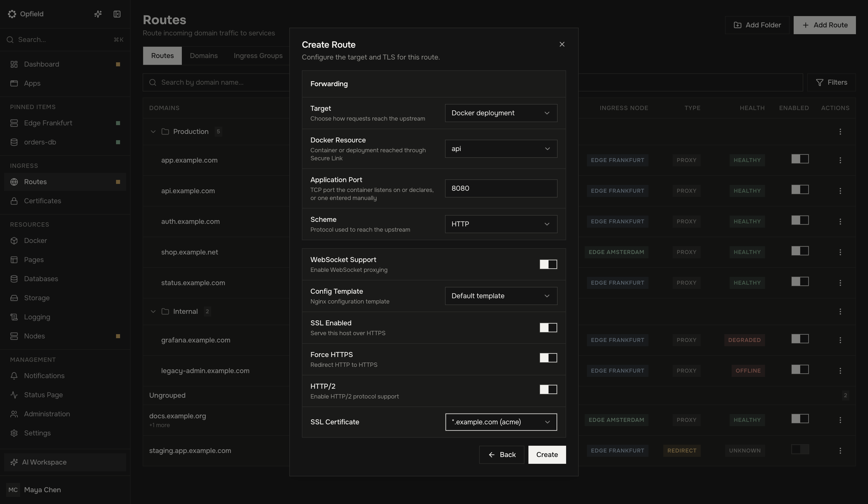Toggle HTTP/2 switch

click(548, 390)
